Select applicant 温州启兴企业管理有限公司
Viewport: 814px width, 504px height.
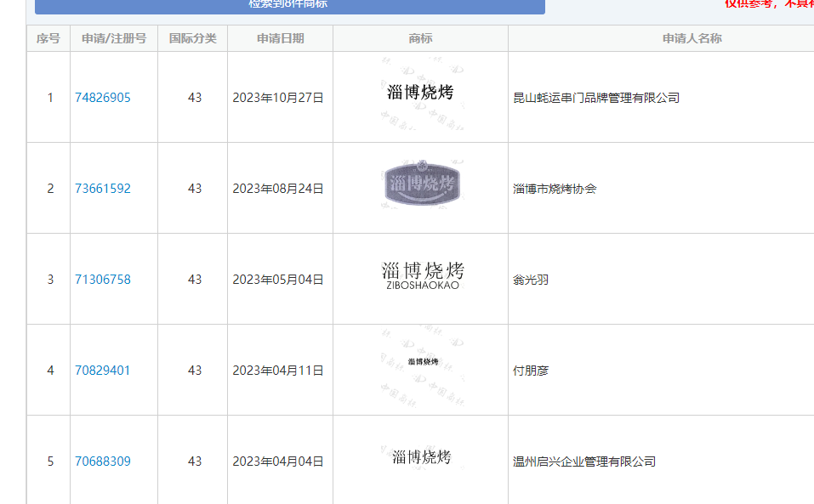click(584, 462)
